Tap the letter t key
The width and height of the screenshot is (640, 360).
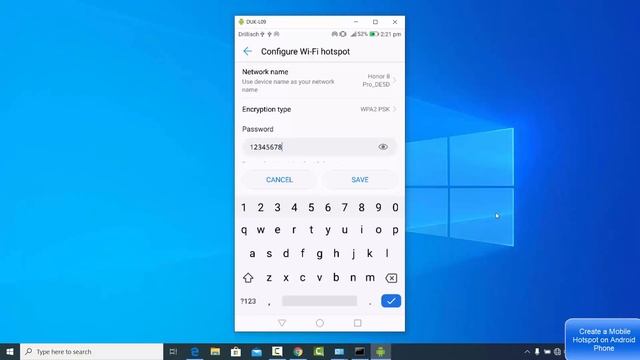(311, 230)
